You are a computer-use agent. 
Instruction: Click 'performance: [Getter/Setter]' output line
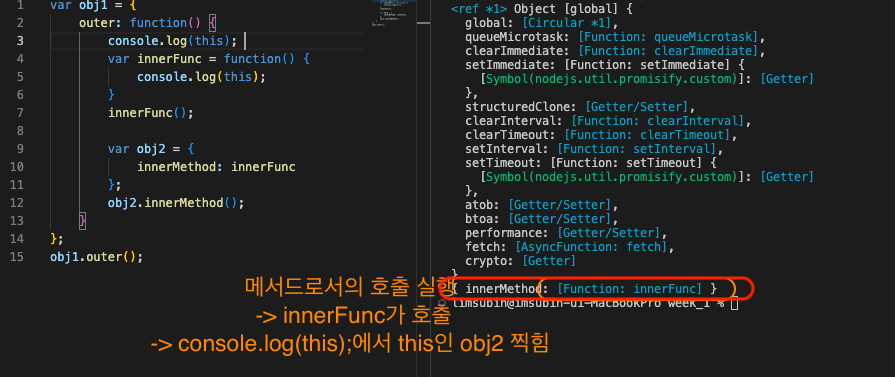click(x=565, y=232)
